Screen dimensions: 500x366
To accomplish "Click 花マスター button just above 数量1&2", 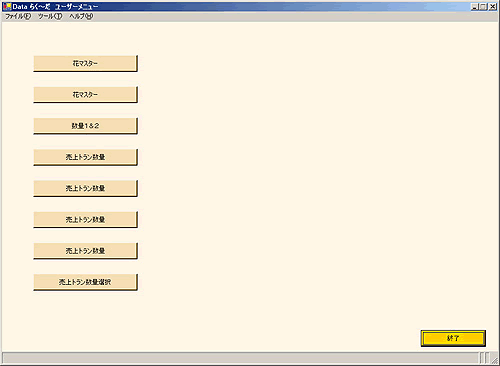I will pyautogui.click(x=85, y=95).
